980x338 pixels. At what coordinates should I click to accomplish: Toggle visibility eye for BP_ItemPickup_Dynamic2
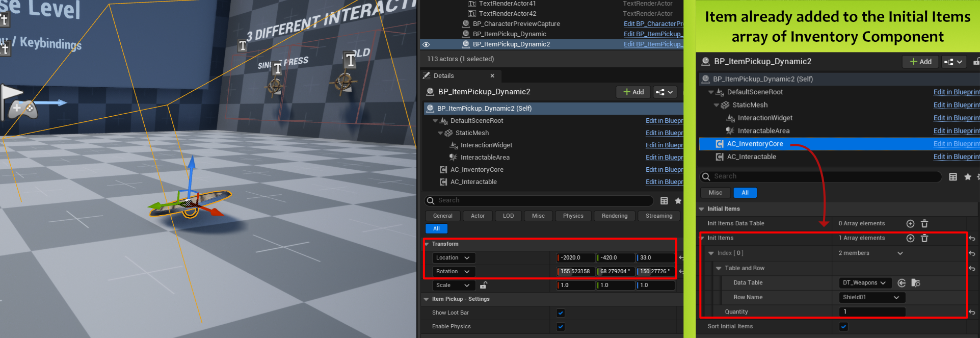[426, 44]
